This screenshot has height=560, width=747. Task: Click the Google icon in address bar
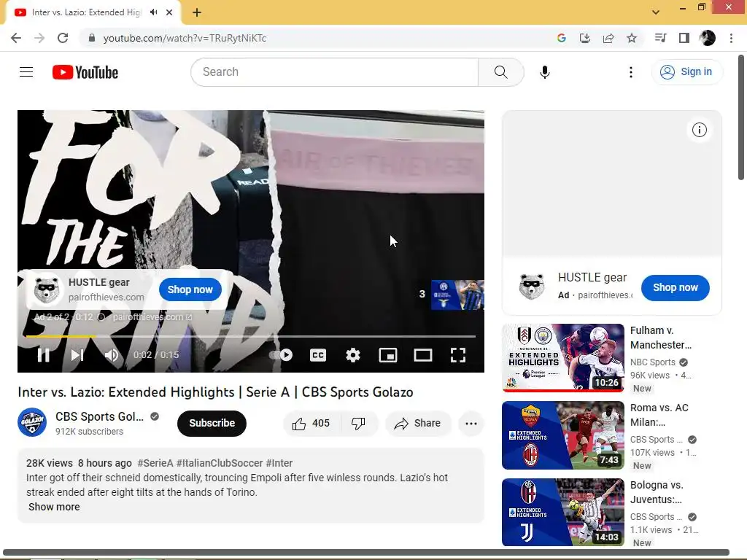click(x=561, y=38)
